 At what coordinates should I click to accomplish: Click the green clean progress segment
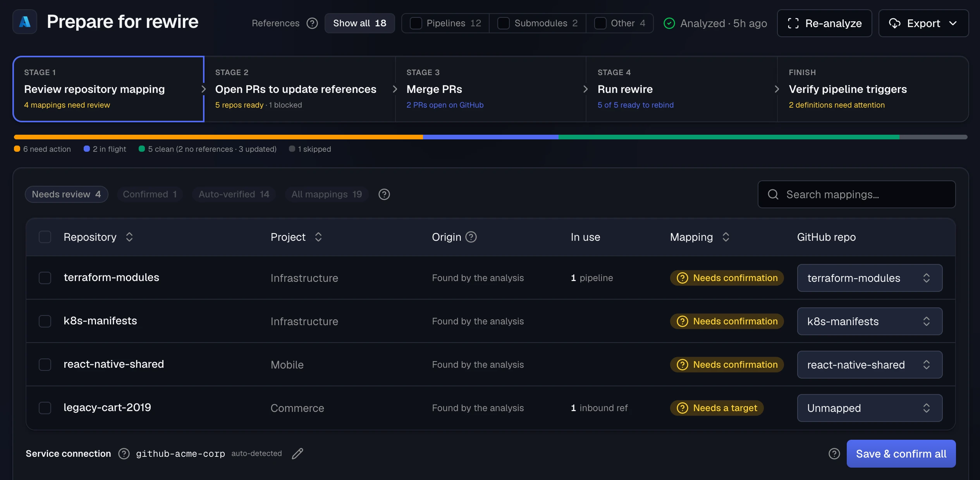pyautogui.click(x=729, y=137)
